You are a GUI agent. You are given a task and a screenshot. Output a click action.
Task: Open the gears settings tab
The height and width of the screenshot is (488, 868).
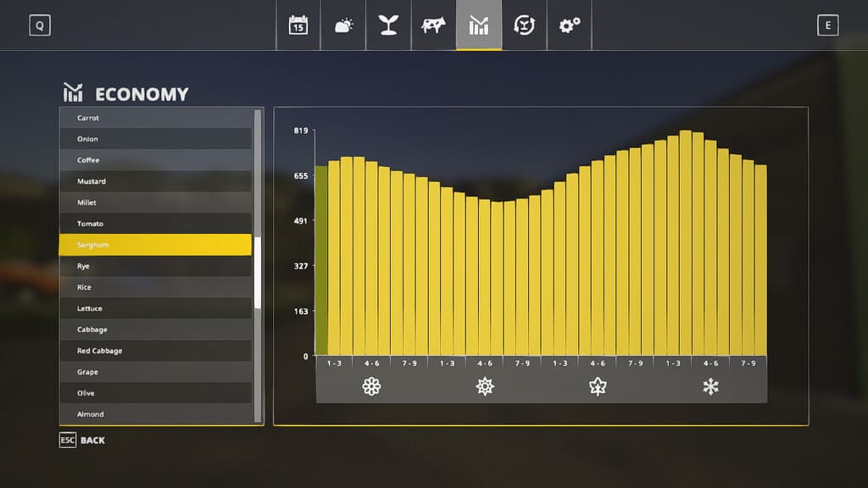coord(569,25)
